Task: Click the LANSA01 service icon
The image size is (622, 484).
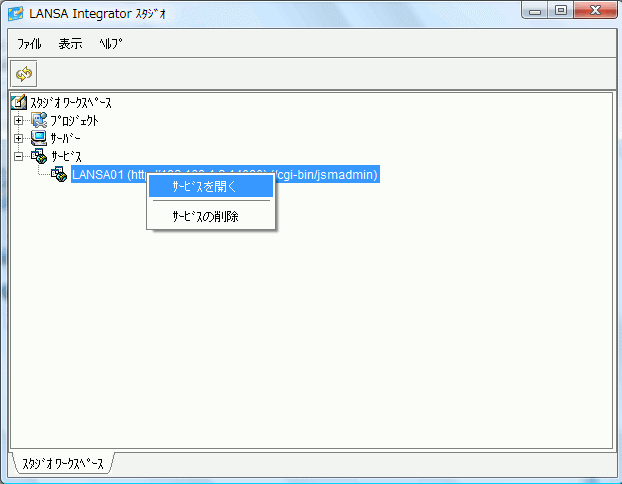Action: [59, 174]
